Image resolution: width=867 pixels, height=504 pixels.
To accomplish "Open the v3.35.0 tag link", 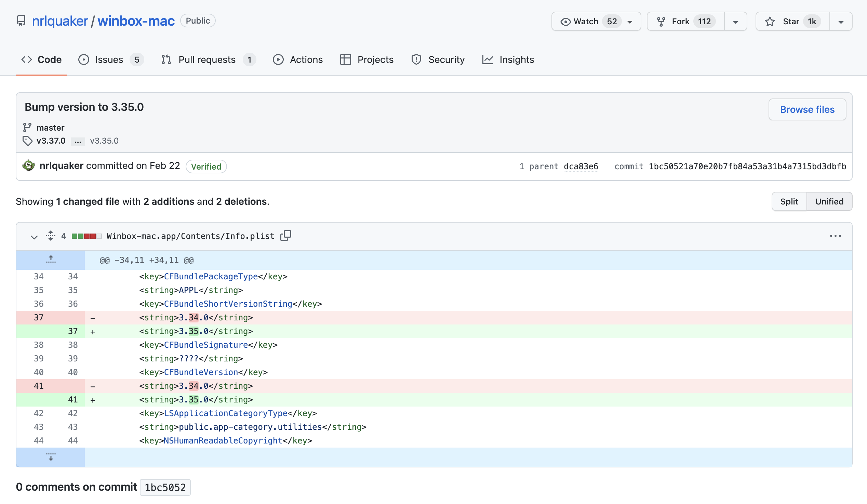I will pyautogui.click(x=104, y=141).
